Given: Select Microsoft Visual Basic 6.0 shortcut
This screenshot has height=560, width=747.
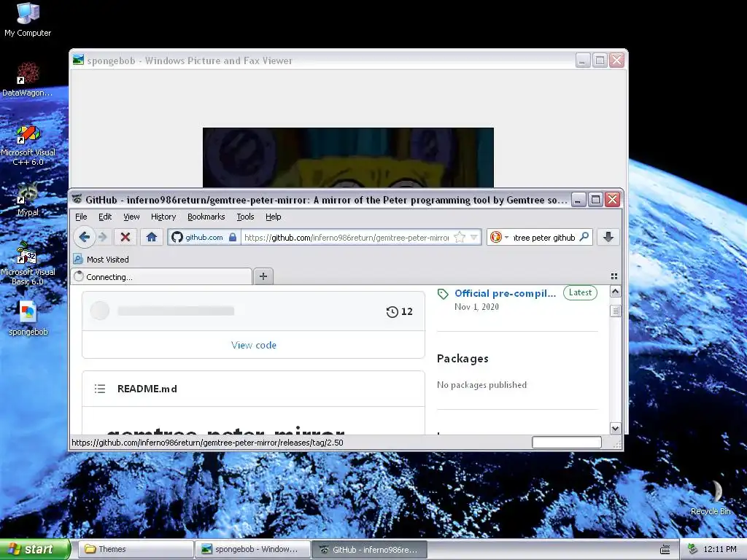Looking at the screenshot, I should click(28, 263).
